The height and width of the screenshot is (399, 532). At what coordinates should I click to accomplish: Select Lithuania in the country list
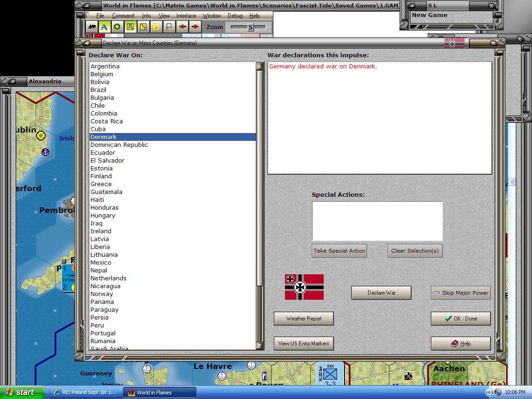172,255
